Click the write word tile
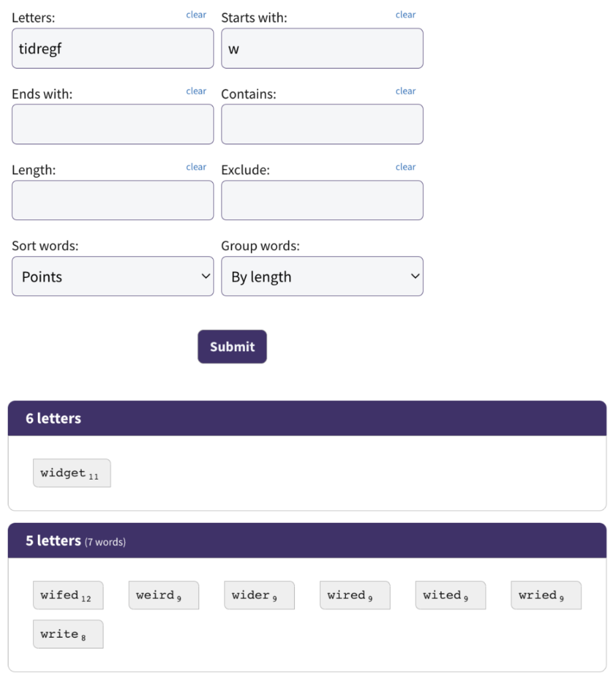 (x=69, y=634)
